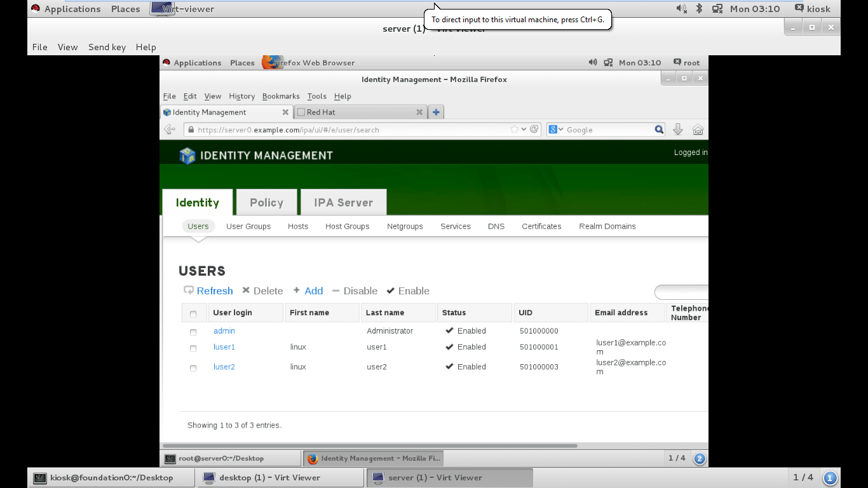This screenshot has width=868, height=488.
Task: Open the Virt Viewer Send key menu
Action: (x=107, y=47)
